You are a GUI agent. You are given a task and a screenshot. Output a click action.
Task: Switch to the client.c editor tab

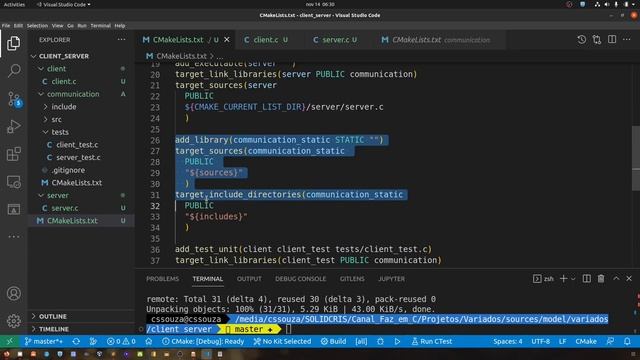266,40
